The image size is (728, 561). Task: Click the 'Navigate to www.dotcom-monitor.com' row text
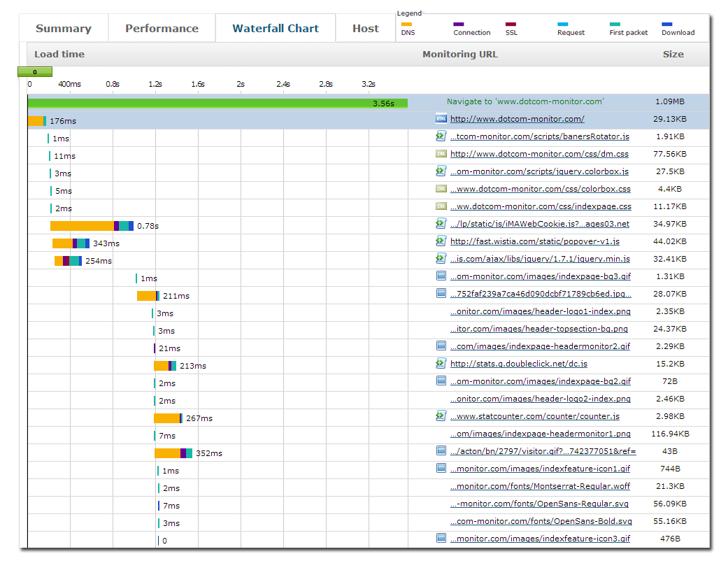525,101
